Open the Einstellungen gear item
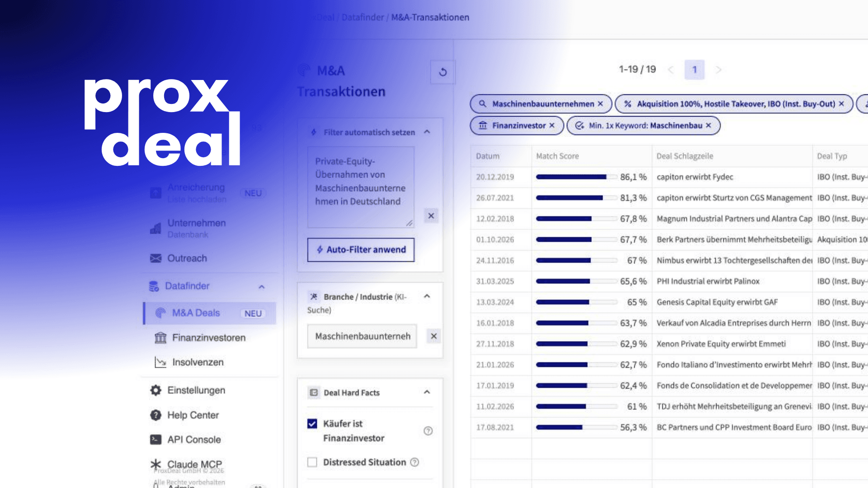This screenshot has height=488, width=868. 156,390
